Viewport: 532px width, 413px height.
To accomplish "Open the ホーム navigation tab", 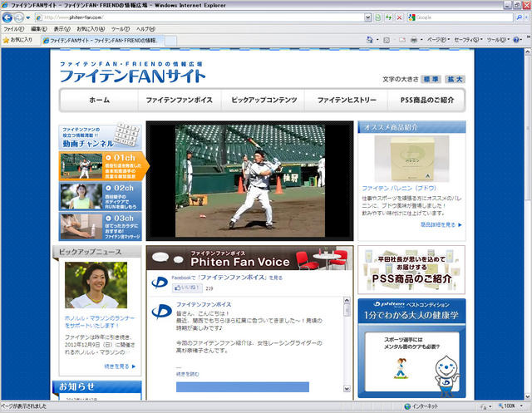I will (99, 100).
